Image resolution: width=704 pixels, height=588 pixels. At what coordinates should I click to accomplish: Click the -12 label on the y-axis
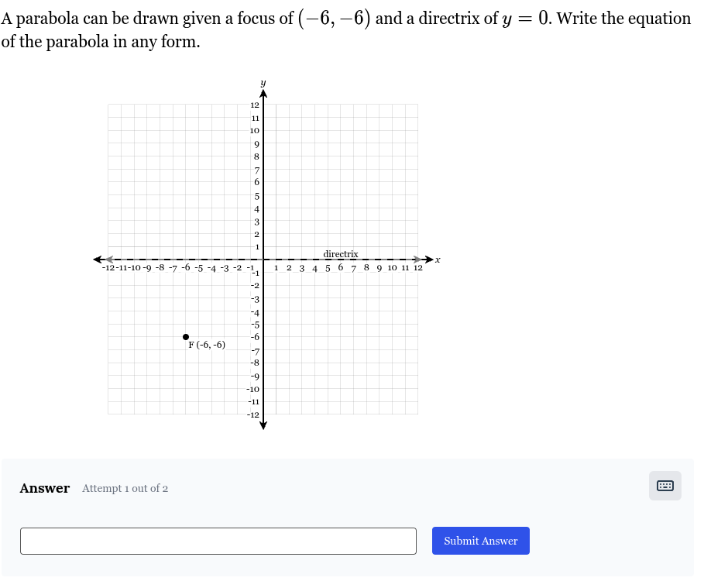[x=252, y=414]
